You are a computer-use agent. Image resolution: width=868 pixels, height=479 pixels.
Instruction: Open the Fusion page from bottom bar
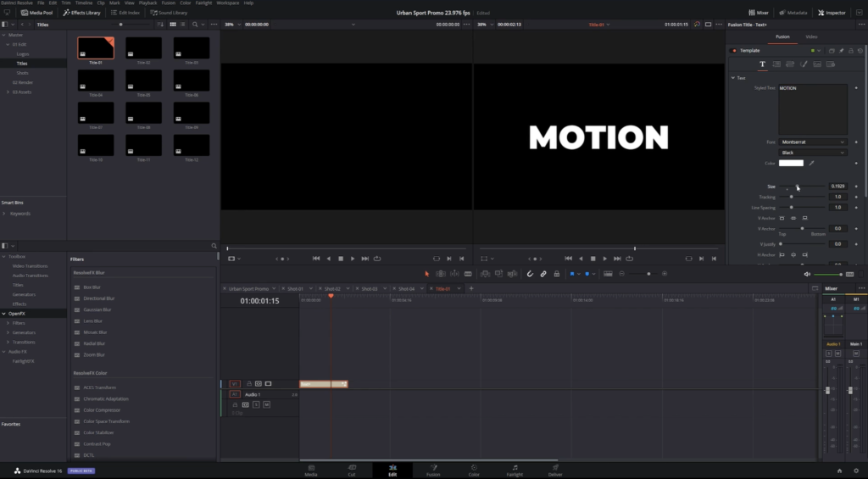coord(433,469)
